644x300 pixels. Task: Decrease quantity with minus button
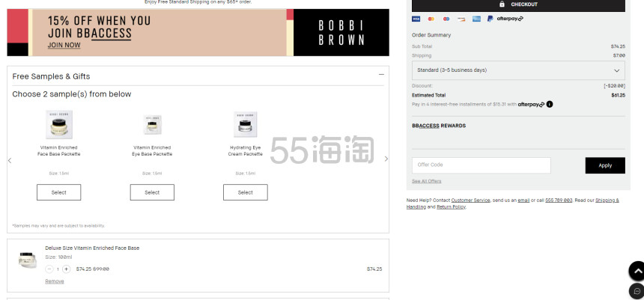(49, 269)
